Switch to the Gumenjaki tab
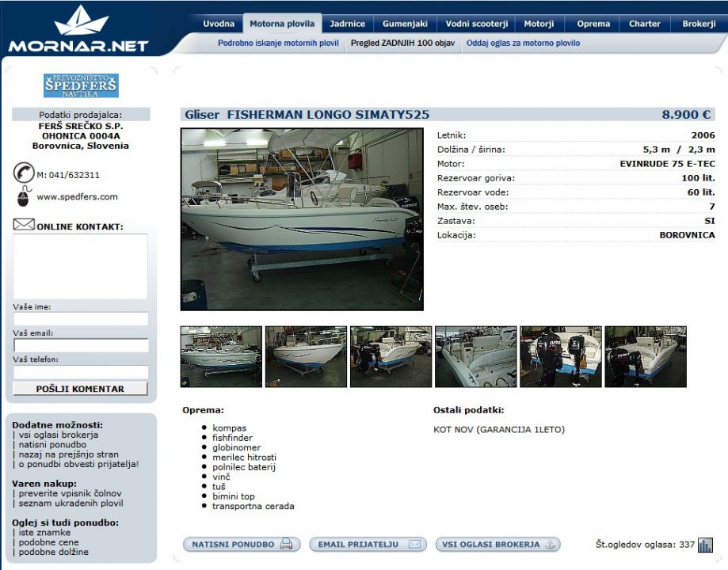The image size is (728, 570). pyautogui.click(x=405, y=24)
